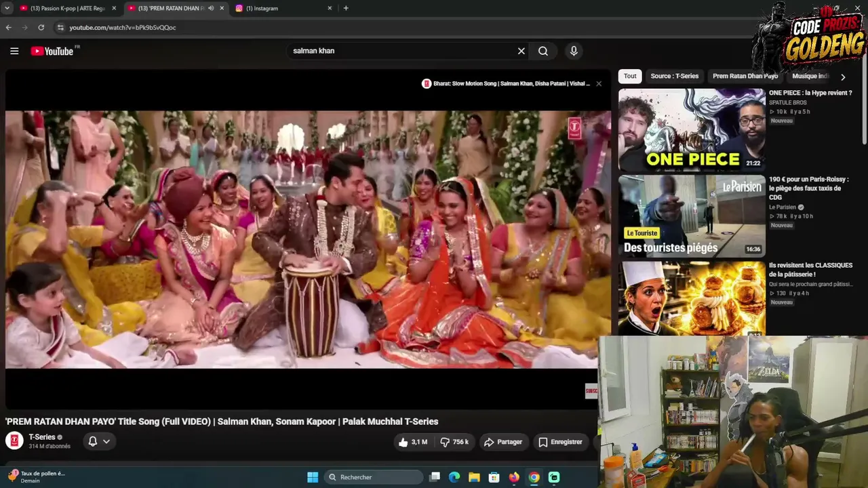Show more filter chips with the arrow

843,77
